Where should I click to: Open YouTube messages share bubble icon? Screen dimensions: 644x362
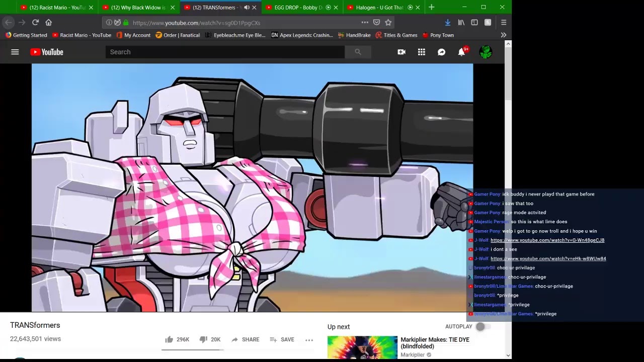coord(441,52)
